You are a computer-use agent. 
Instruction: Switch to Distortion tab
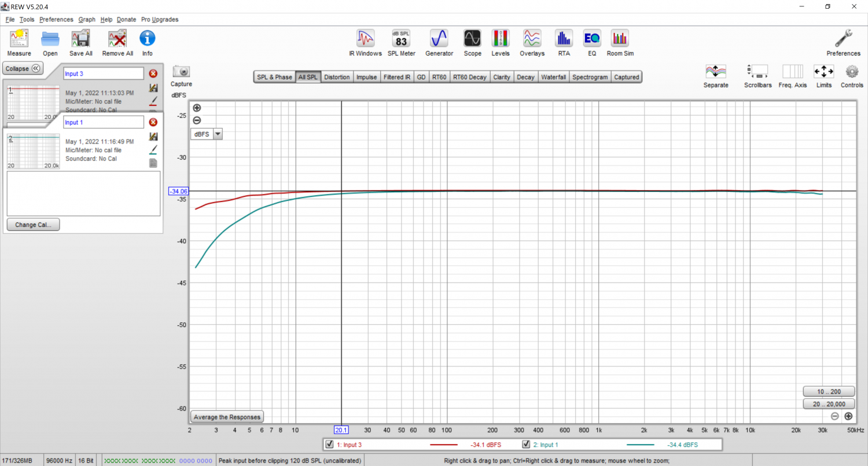pyautogui.click(x=337, y=77)
